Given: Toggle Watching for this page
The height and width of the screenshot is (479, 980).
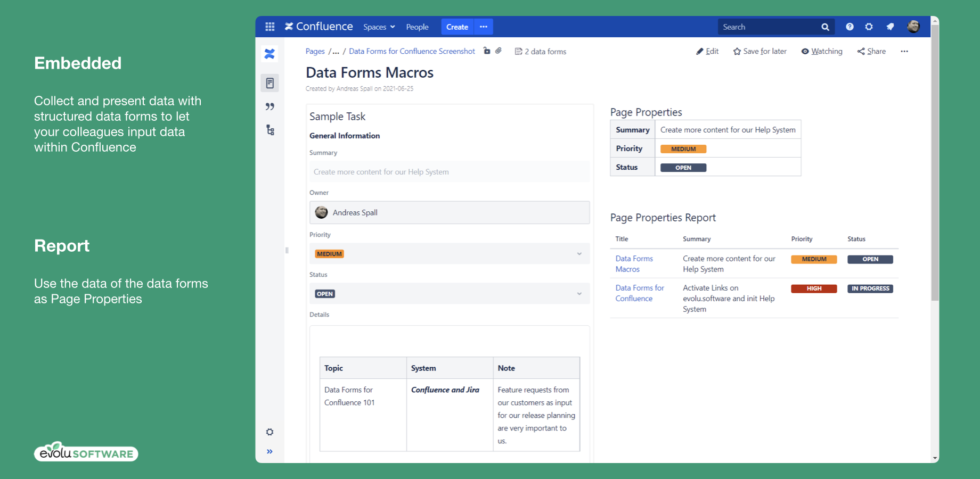Looking at the screenshot, I should pyautogui.click(x=822, y=51).
